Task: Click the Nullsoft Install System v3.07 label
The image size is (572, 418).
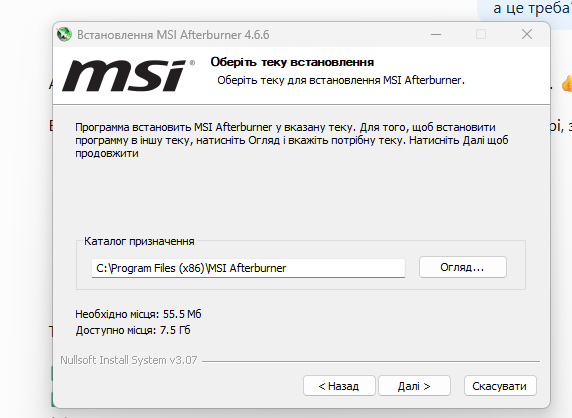Action: (129, 360)
